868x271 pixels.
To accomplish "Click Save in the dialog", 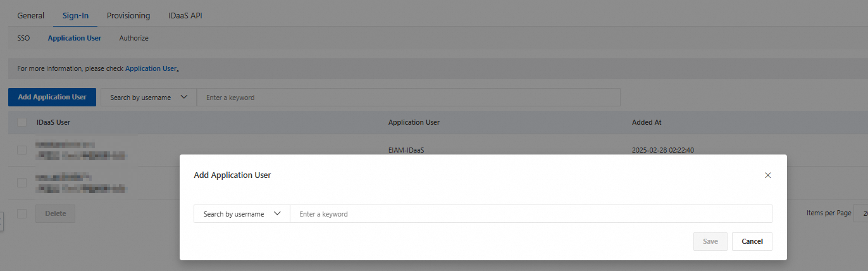I will coord(710,241).
